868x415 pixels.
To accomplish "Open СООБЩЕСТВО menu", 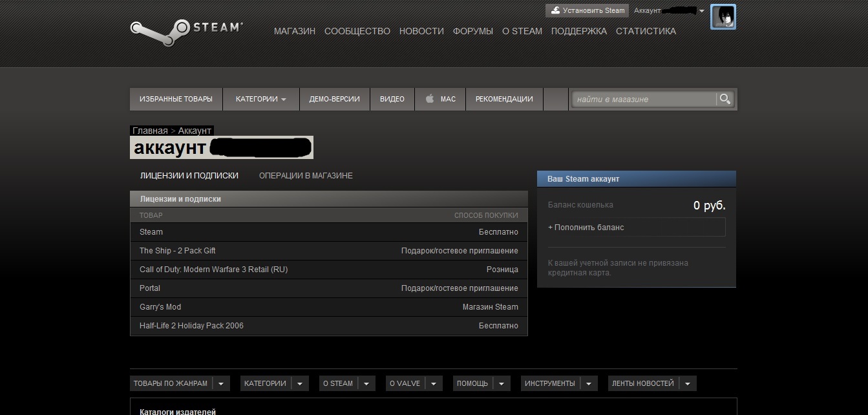I will point(357,31).
